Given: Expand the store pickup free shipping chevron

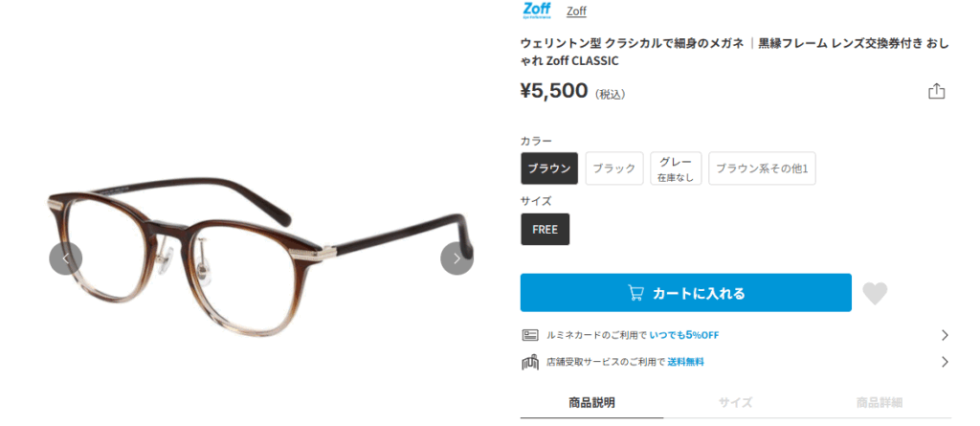Looking at the screenshot, I should click(x=945, y=362).
